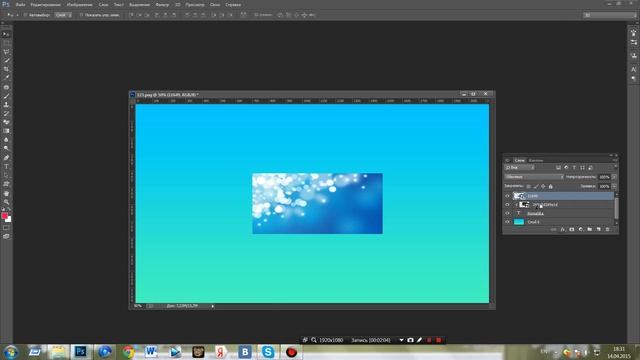This screenshot has width=640, height=360.
Task: Toggle lock position icon
Action: pyautogui.click(x=543, y=187)
